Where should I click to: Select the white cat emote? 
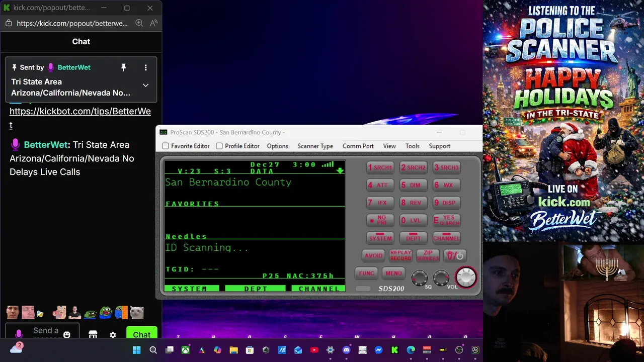point(136,313)
